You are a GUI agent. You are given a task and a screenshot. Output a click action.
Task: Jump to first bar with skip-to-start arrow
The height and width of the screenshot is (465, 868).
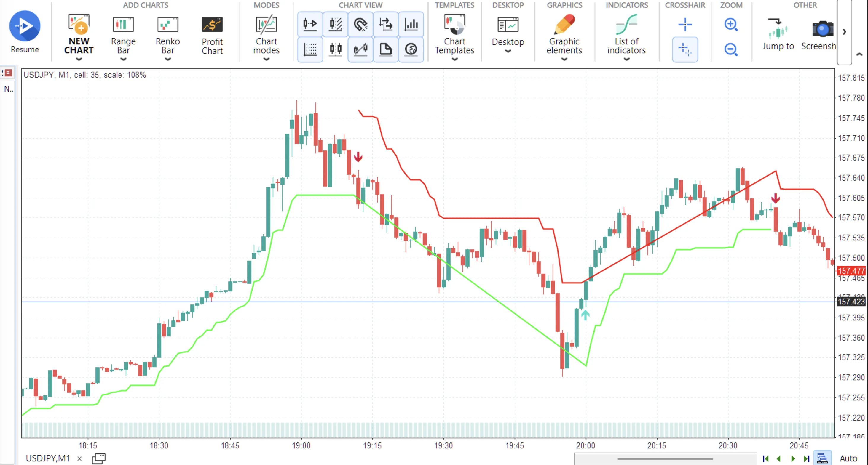pyautogui.click(x=765, y=458)
